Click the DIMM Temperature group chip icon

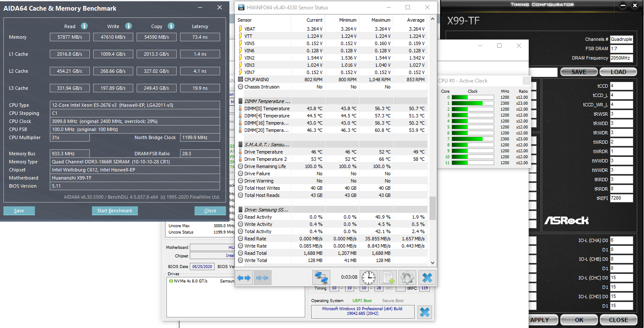tap(240, 101)
